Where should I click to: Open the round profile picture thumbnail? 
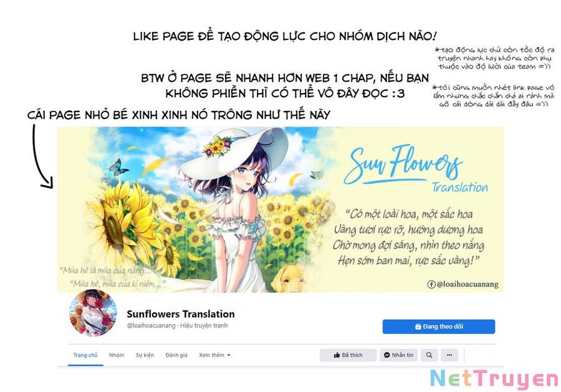pyautogui.click(x=93, y=313)
